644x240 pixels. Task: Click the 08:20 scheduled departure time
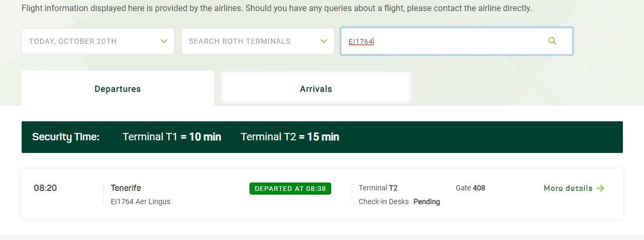(45, 188)
